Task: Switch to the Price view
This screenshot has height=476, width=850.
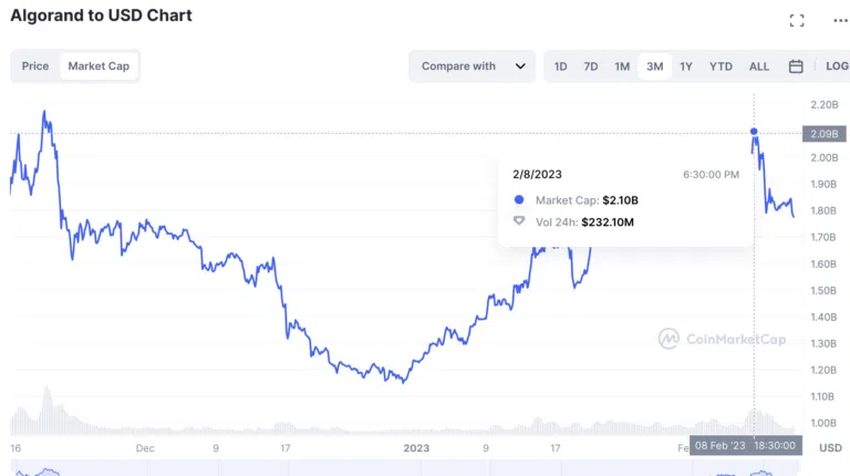Action: coord(35,66)
